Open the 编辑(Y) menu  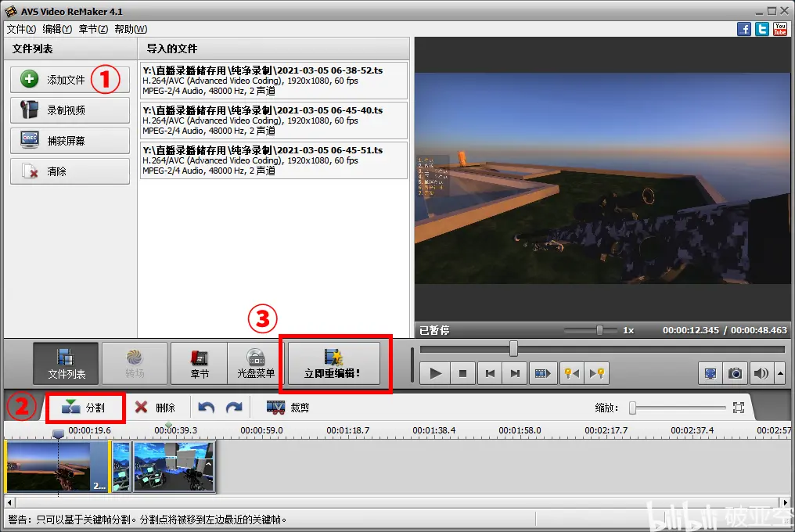tap(57, 29)
